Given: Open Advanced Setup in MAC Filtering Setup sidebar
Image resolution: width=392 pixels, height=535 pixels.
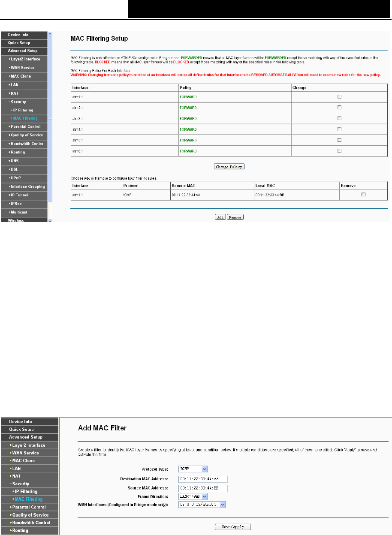Looking at the screenshot, I should [24, 51].
